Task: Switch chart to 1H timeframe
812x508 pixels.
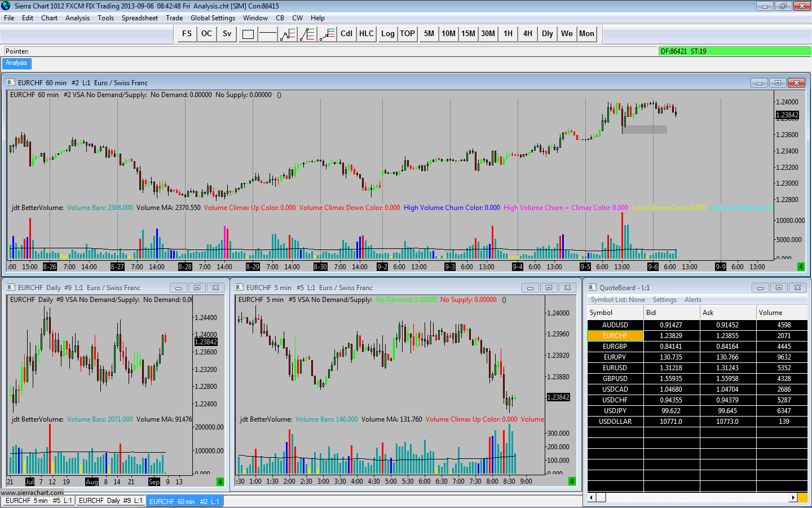Action: click(507, 34)
